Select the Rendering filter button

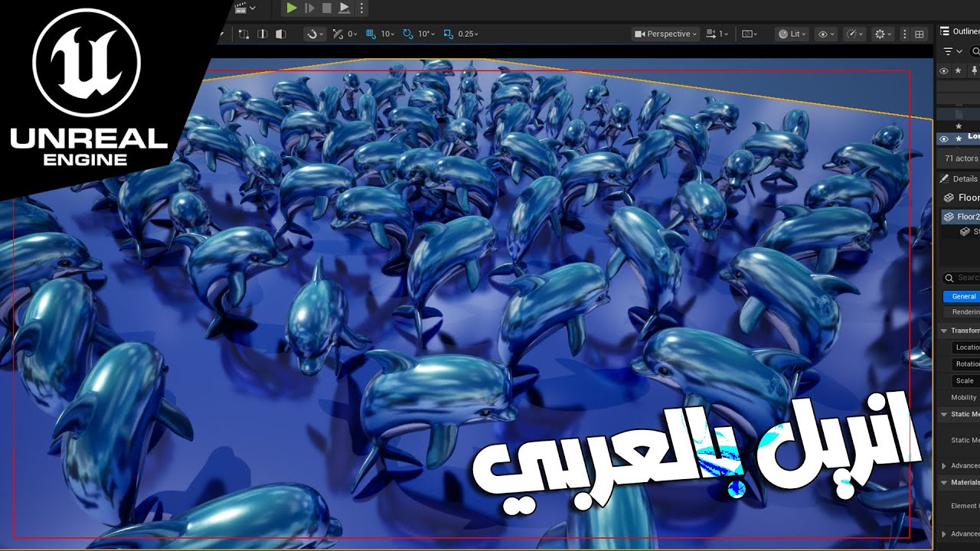click(x=962, y=311)
